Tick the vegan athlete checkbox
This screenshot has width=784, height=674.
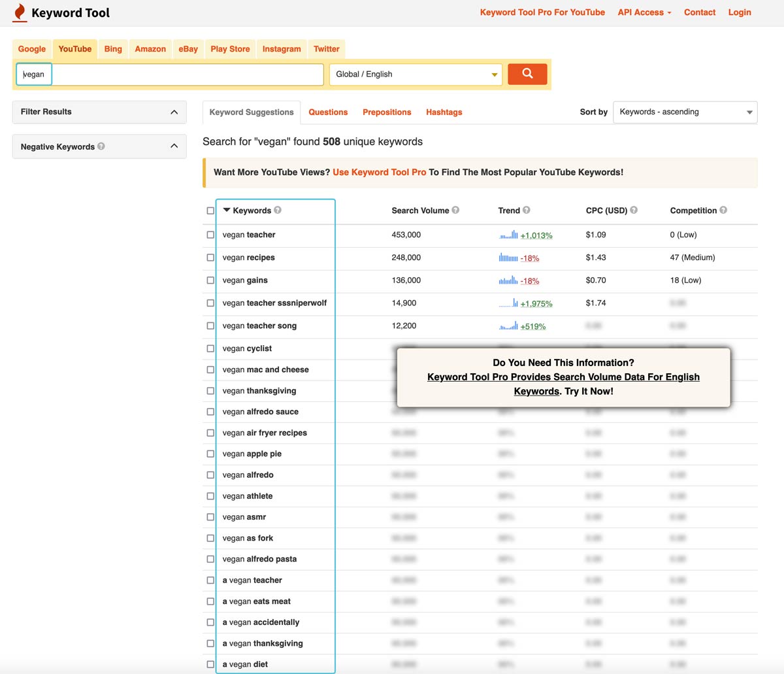coord(210,496)
